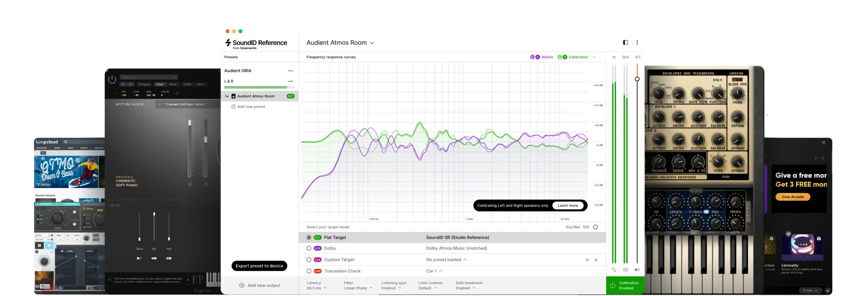Open the SoundID three-dot options menu
Image resolution: width=868 pixels, height=296 pixels.
637,42
